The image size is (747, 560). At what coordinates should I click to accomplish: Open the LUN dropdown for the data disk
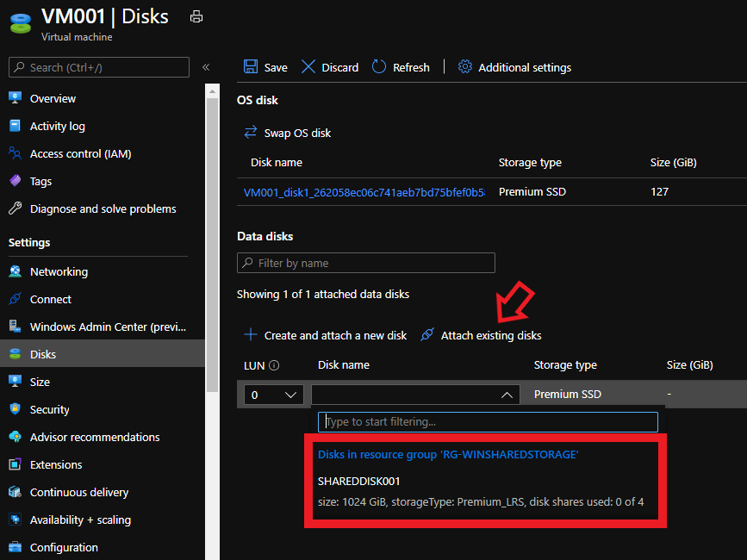[273, 393]
